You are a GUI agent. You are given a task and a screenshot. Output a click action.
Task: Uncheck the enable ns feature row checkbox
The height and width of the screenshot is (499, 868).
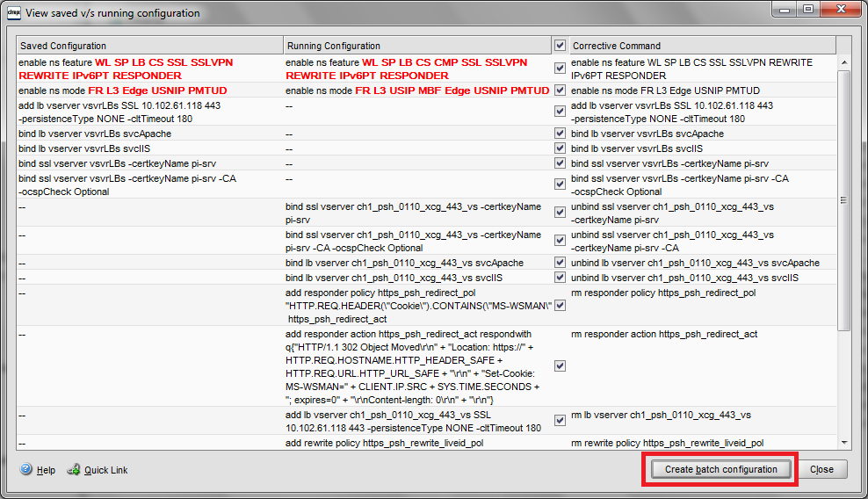coord(560,69)
